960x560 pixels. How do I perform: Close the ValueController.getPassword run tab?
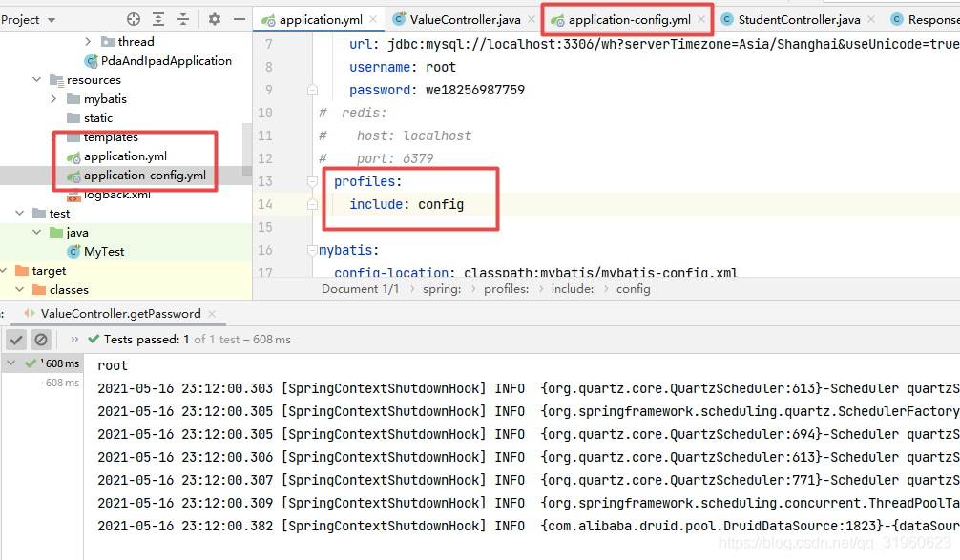[x=212, y=313]
